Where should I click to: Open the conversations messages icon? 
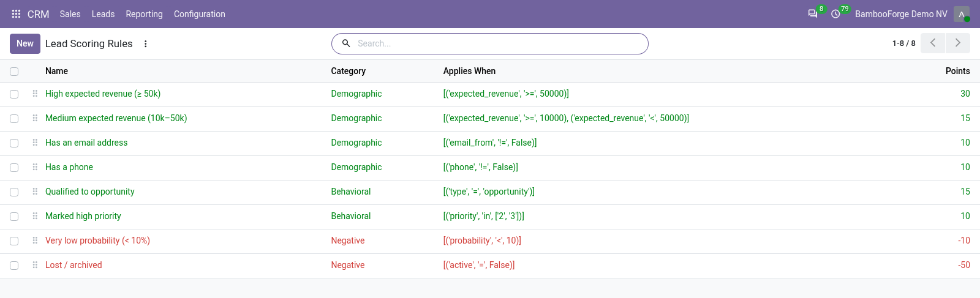pos(813,13)
